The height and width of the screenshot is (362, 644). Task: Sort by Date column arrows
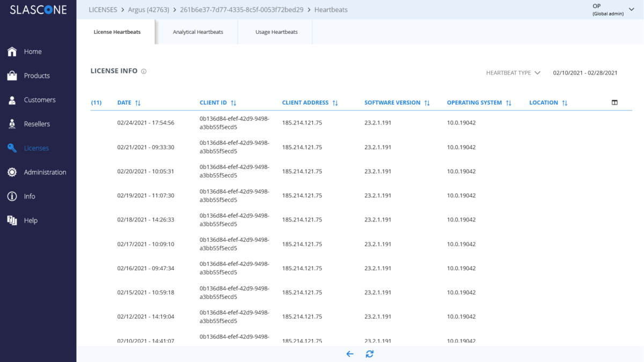(138, 103)
